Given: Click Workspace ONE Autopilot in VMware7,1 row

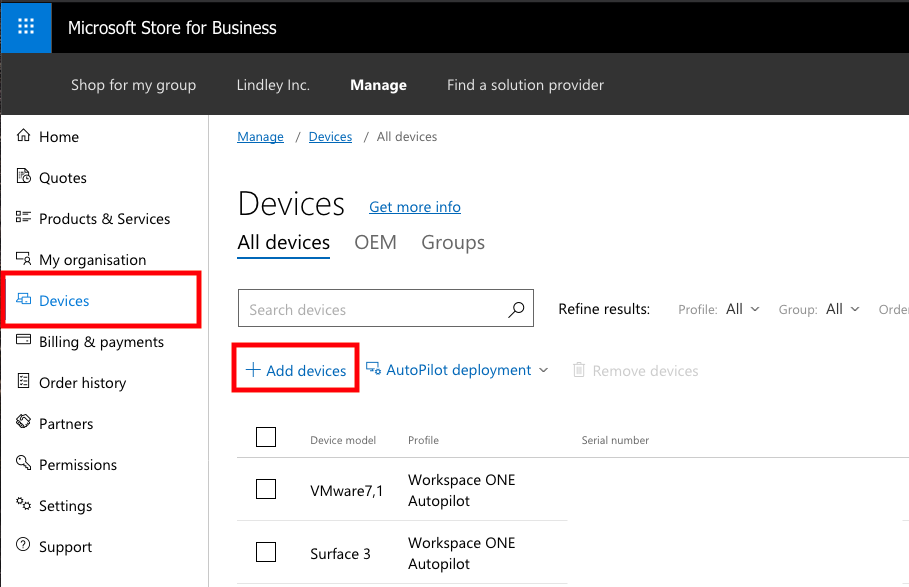Looking at the screenshot, I should point(461,490).
